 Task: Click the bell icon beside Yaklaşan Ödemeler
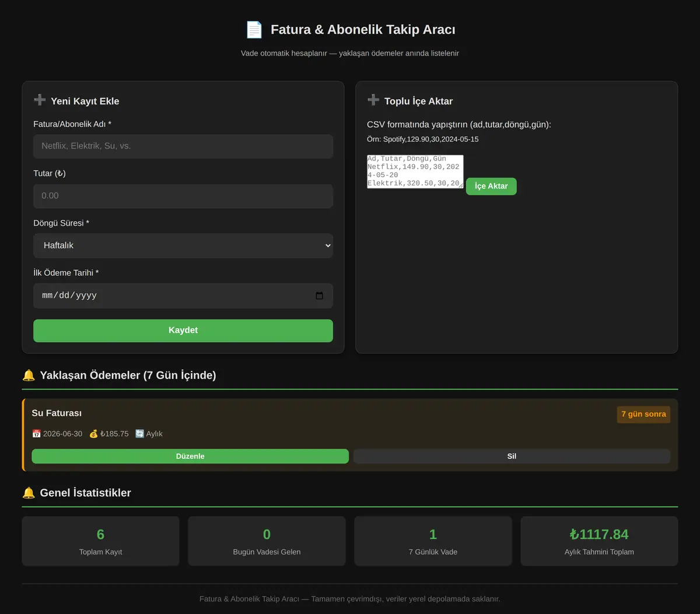(29, 375)
